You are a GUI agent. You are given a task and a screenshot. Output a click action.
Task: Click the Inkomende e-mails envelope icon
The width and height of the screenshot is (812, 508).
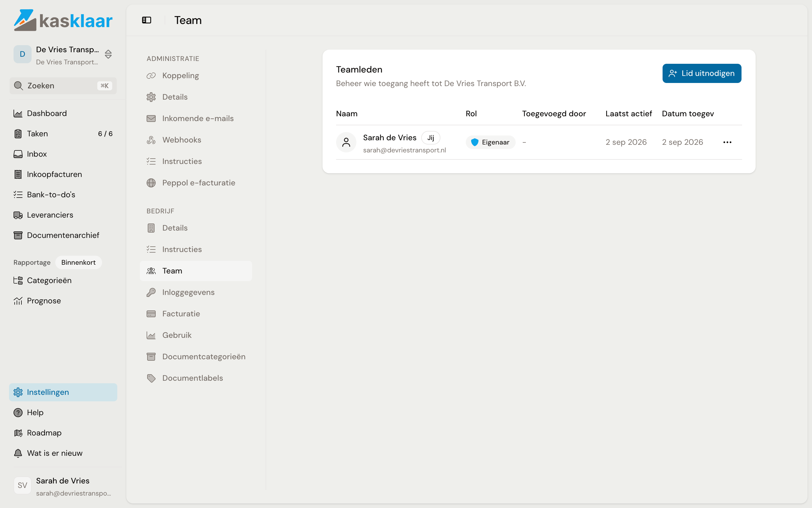tap(151, 119)
